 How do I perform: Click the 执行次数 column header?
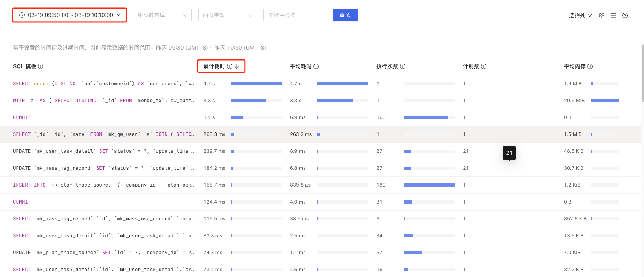387,66
